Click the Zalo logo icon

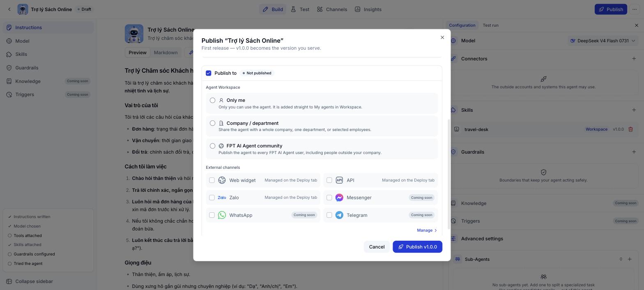click(222, 198)
